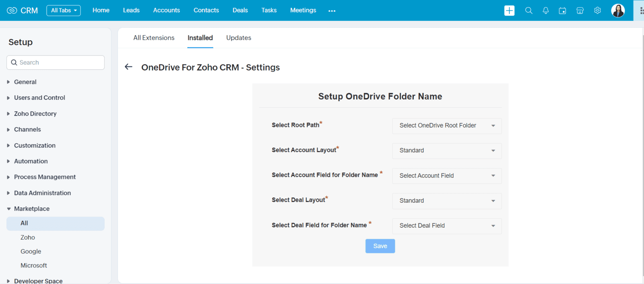Click the Setup OneDrive Folder Name heading
644x284 pixels.
[x=380, y=97]
